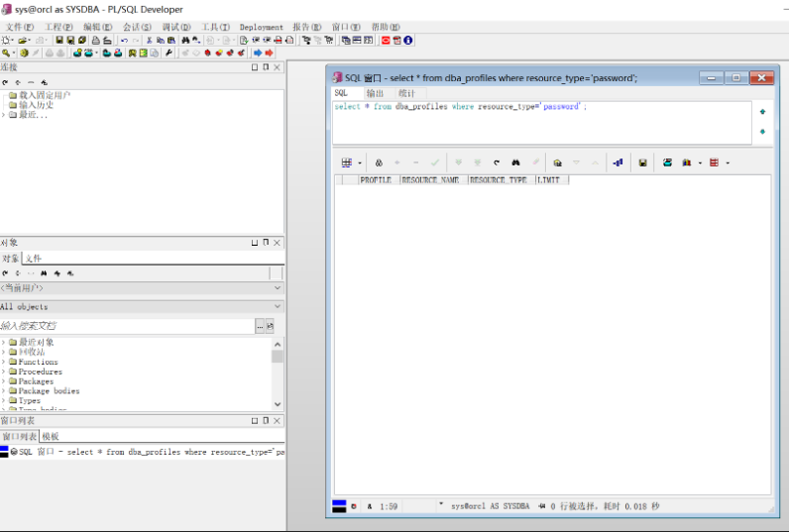The width and height of the screenshot is (789, 532).
Task: Click the connect/link icon in grid toolbar
Action: tap(618, 162)
